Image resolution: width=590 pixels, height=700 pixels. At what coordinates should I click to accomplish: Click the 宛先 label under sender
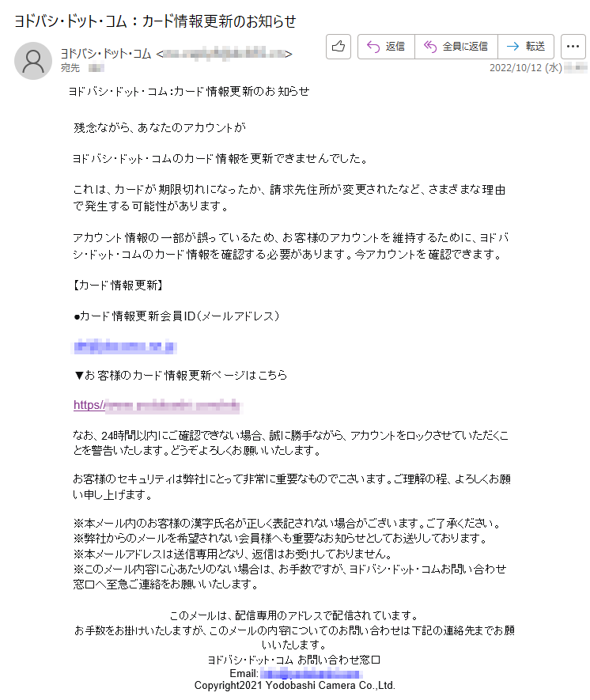tap(70, 68)
